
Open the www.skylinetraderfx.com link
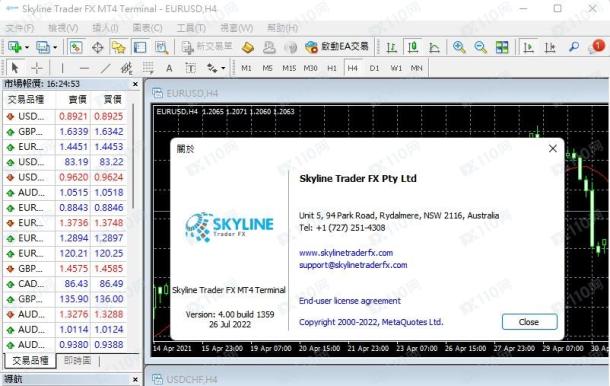tap(346, 253)
